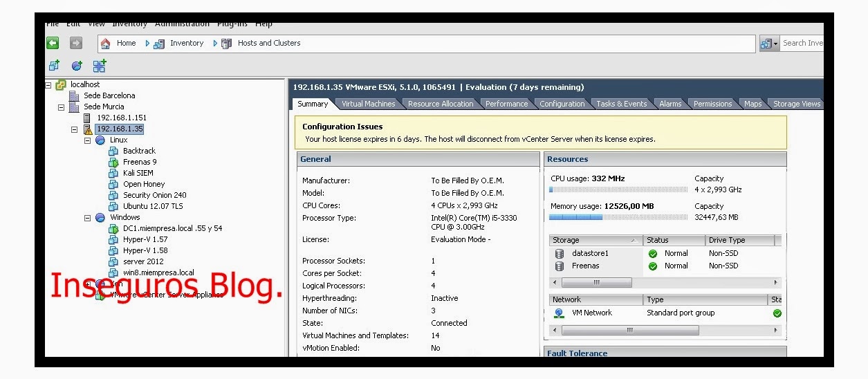Collapse the Linux resource pool
The width and height of the screenshot is (868, 379).
click(x=87, y=140)
